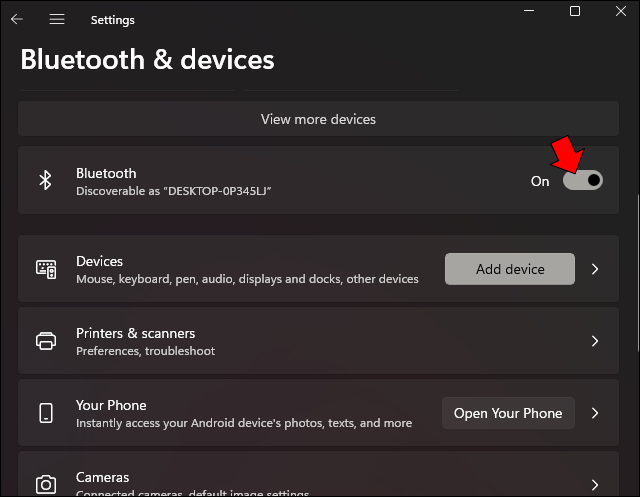Expand Your Phone row chevron
Image resolution: width=640 pixels, height=497 pixels.
(x=595, y=413)
